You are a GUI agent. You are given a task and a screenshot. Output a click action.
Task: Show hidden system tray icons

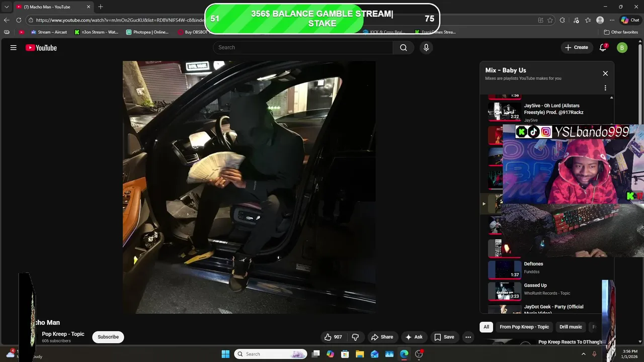[x=584, y=354]
